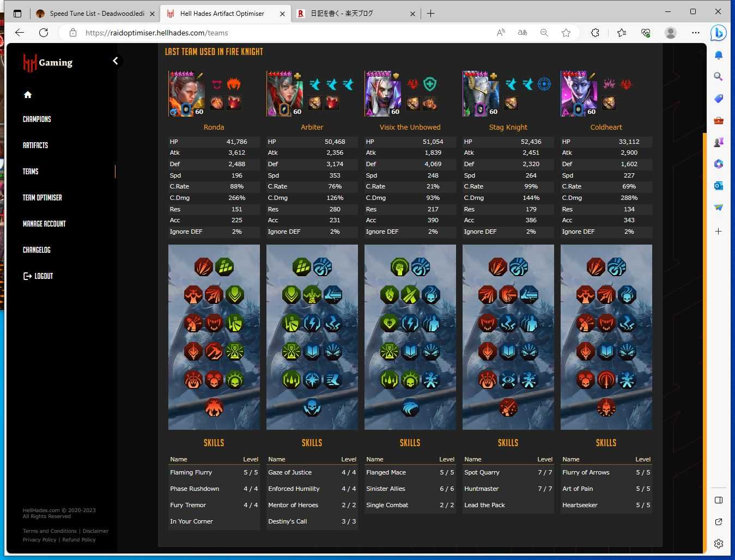Click the Copilot icon in Edge toolbar
735x560 pixels.
(x=718, y=33)
